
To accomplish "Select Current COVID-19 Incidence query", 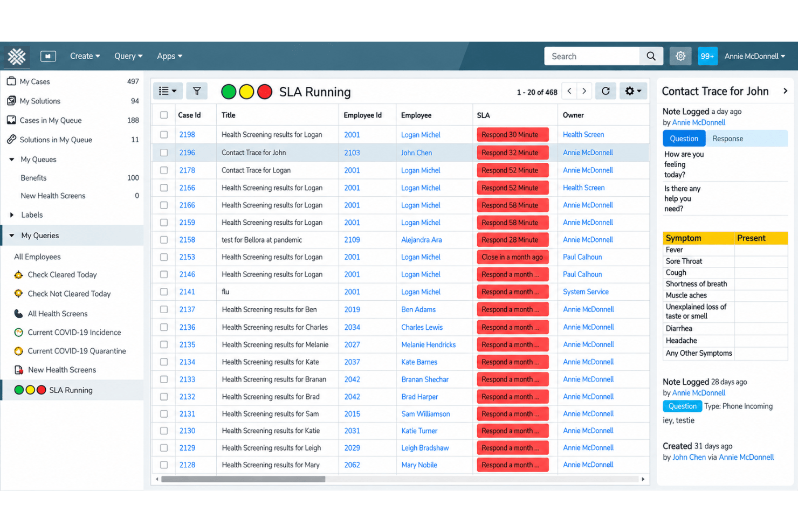I will (74, 332).
